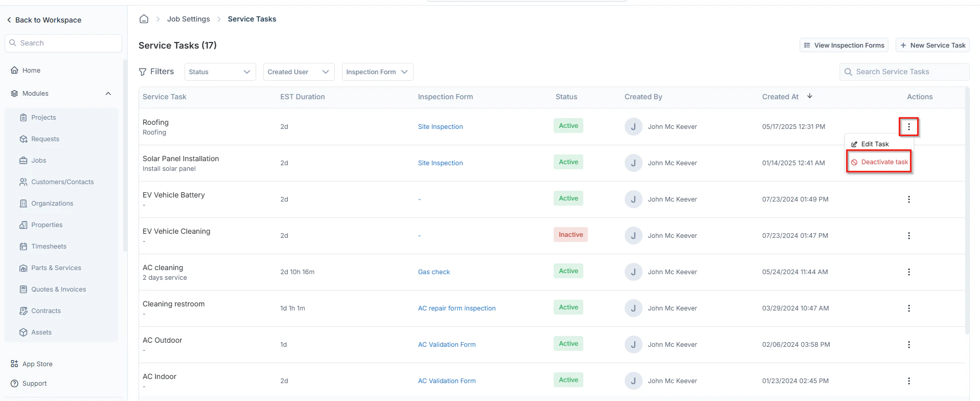The width and height of the screenshot is (980, 401).
Task: Click Active badge in Roofing row
Action: point(568,126)
